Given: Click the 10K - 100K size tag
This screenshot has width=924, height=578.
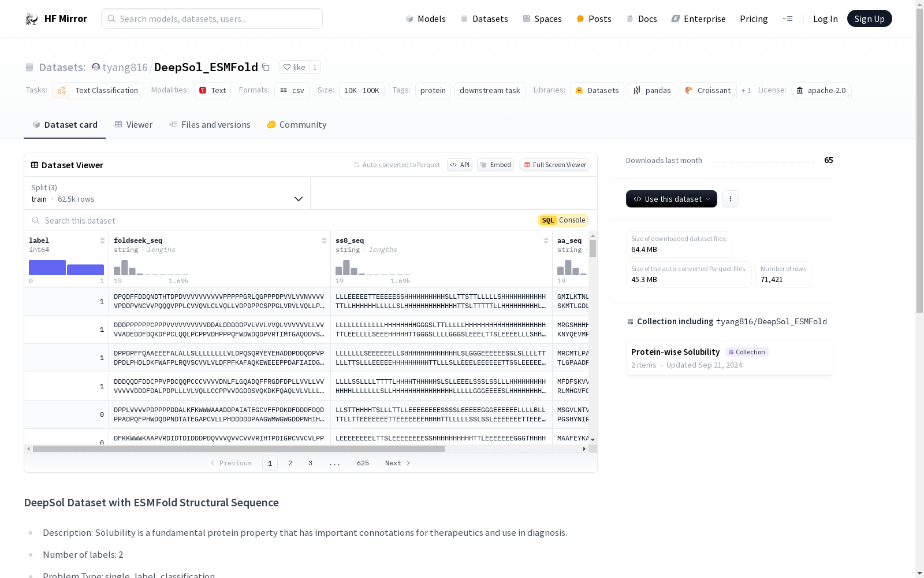Looking at the screenshot, I should 362,90.
